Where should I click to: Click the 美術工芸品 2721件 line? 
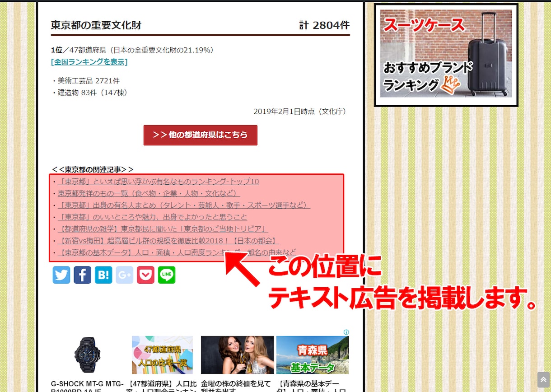pyautogui.click(x=86, y=81)
